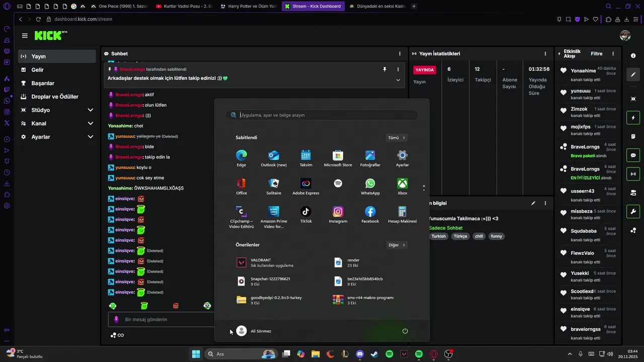
Task: Open File Explorer from taskbar
Action: coord(315,354)
